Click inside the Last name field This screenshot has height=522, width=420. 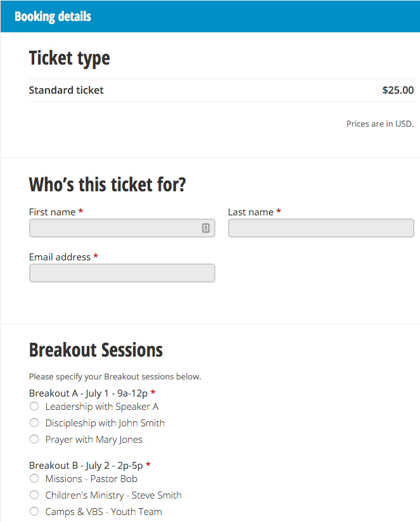tap(321, 227)
